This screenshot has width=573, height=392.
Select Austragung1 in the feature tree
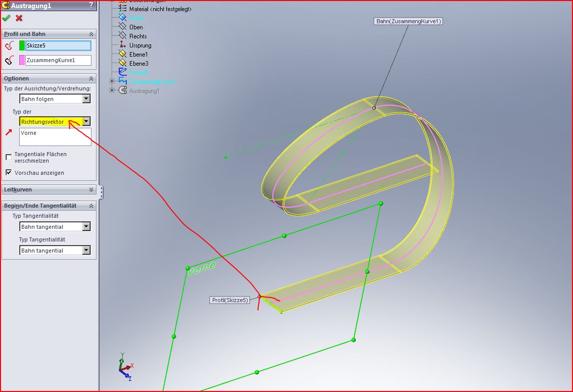[144, 91]
